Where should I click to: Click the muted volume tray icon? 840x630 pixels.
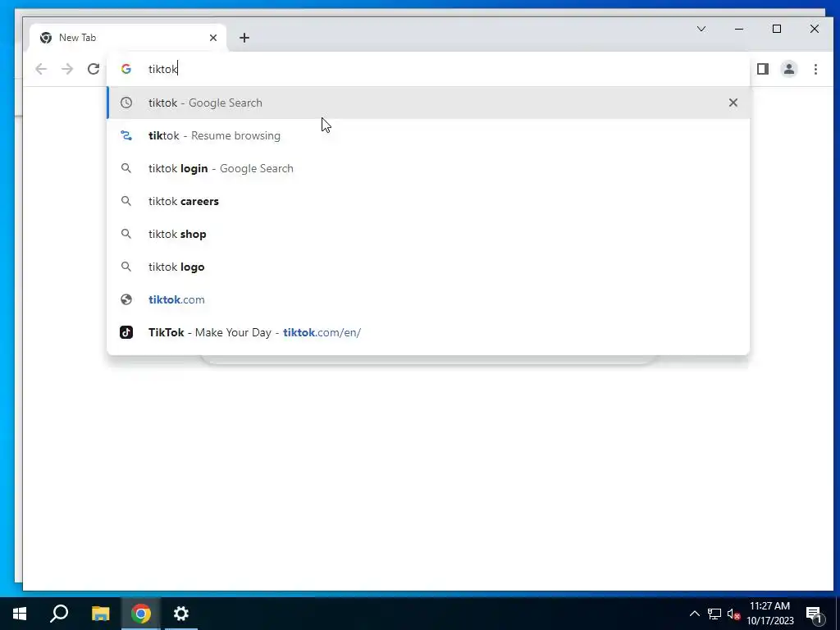coord(733,614)
